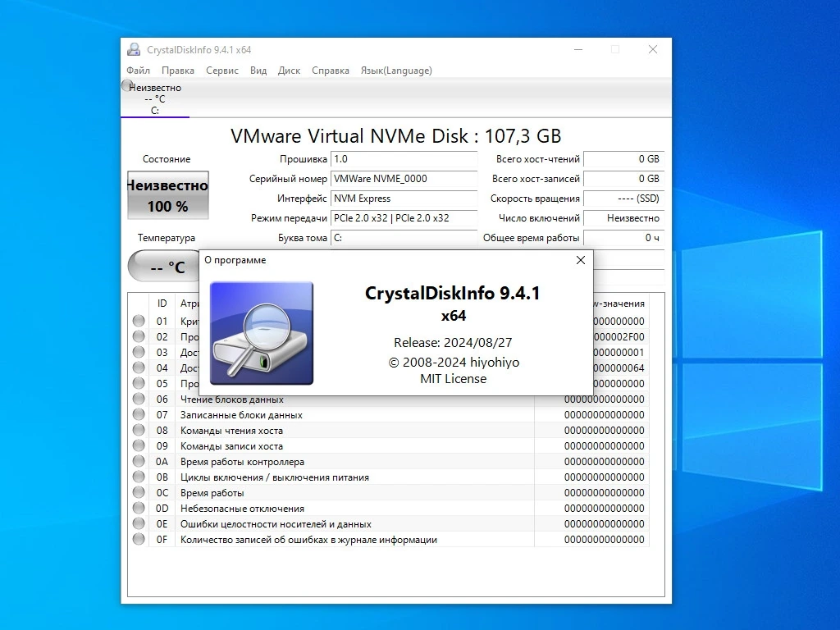Image resolution: width=840 pixels, height=630 pixels.
Task: Open the Вид menu
Action: pyautogui.click(x=258, y=71)
